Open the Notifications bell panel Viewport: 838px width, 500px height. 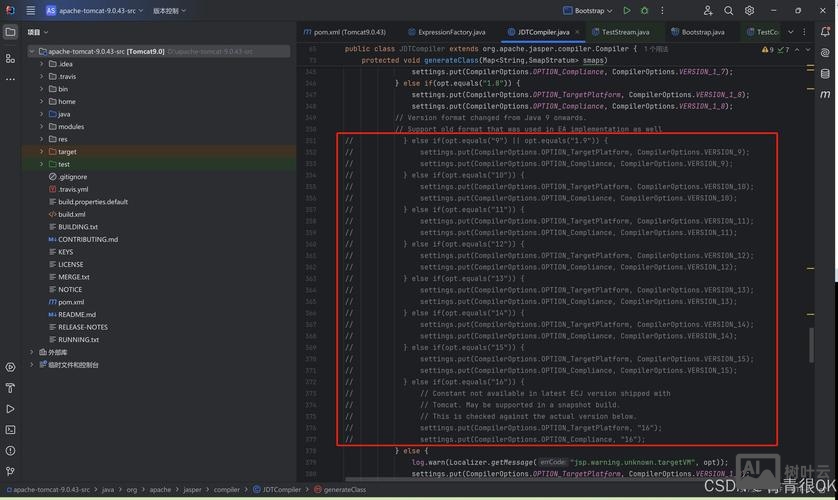(x=827, y=32)
